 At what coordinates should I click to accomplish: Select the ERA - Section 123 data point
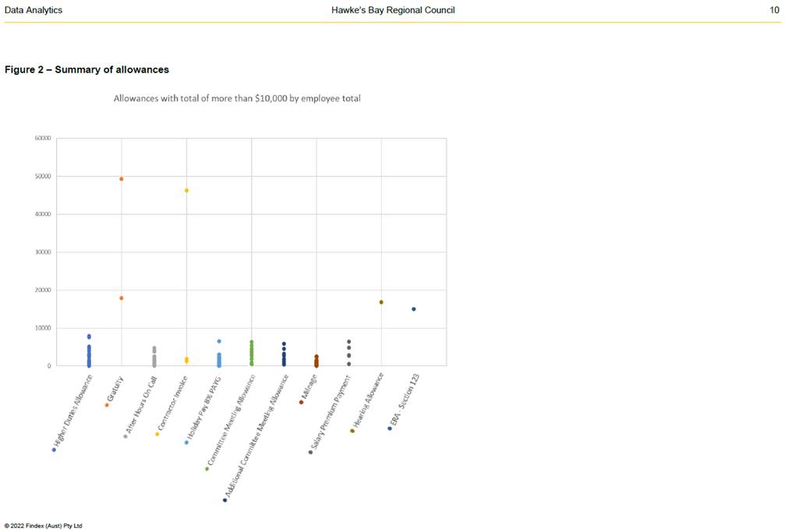click(414, 309)
